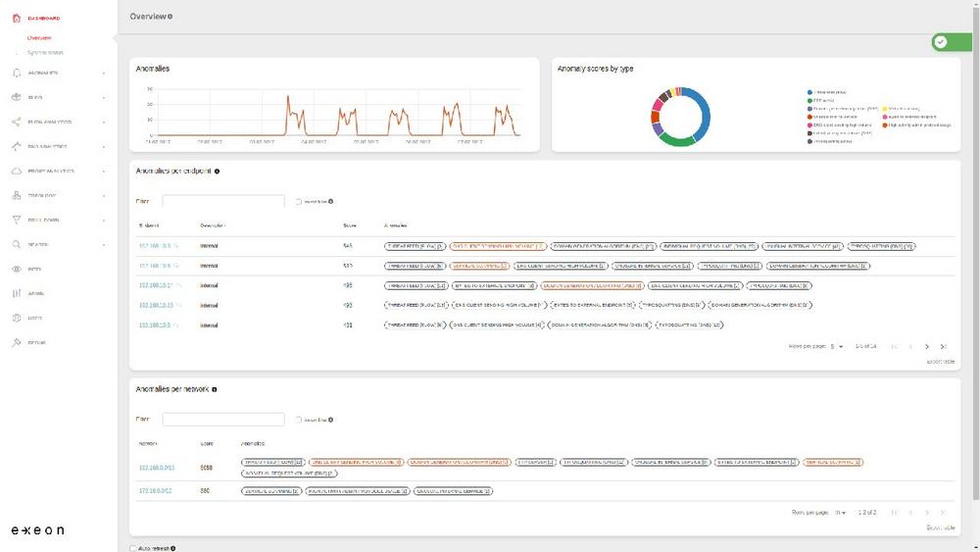Click the Drill Down funnel icon
The height and width of the screenshot is (552, 980).
point(16,220)
